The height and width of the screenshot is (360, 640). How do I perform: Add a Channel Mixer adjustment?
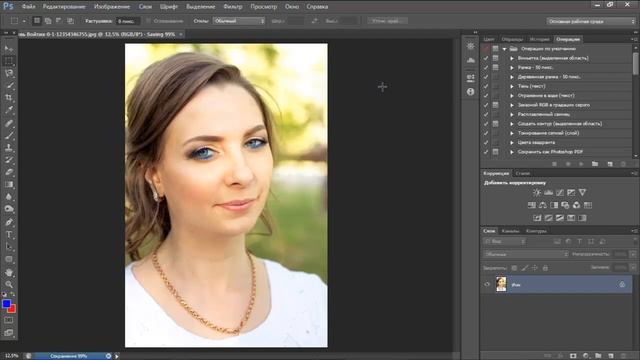(x=576, y=205)
